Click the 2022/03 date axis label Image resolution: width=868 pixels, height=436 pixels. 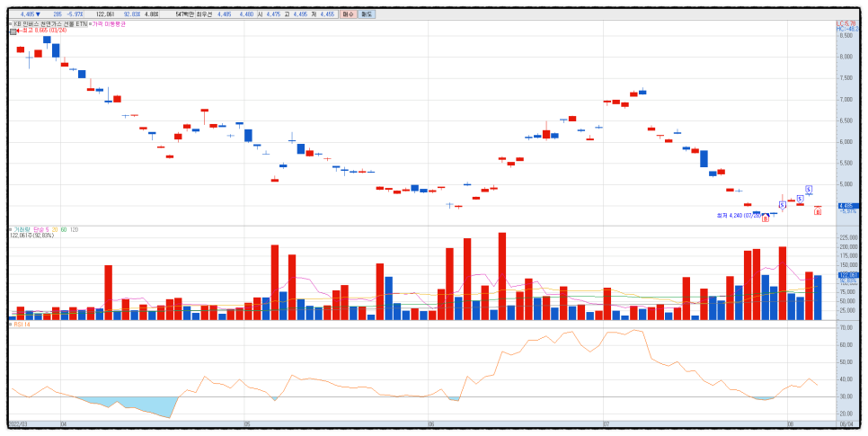[18, 423]
